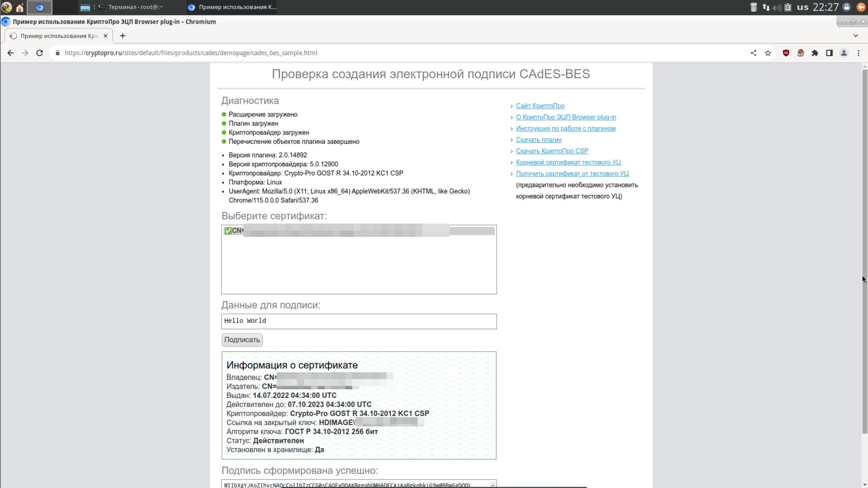Viewport: 868px width, 488px height.
Task: Open the Extensions puzzle-piece menu
Action: tap(815, 53)
